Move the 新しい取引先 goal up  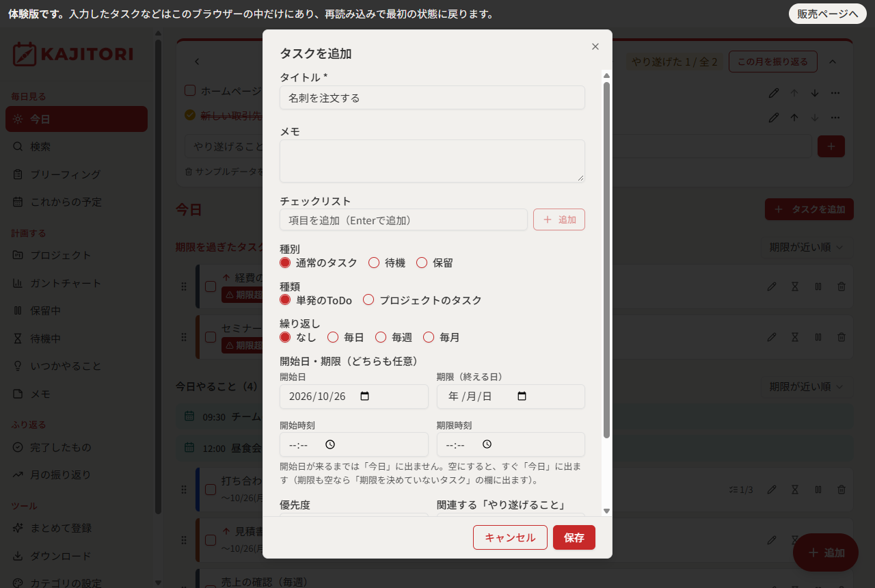[x=794, y=118]
